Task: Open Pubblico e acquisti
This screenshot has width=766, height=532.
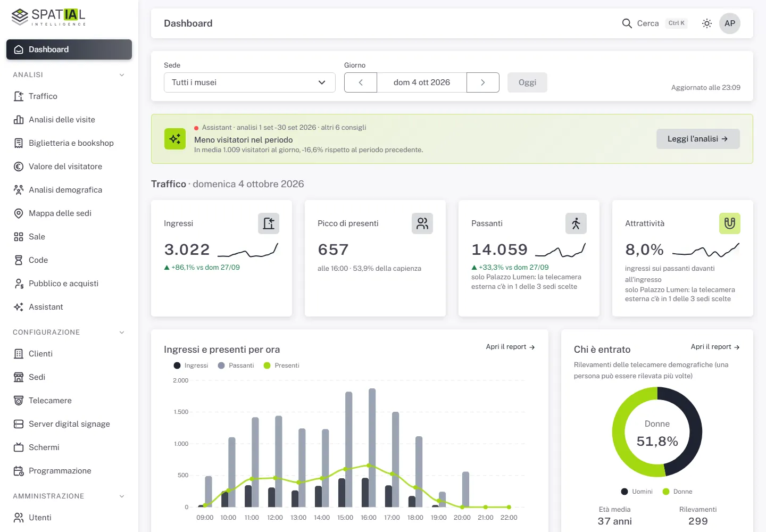Action: (x=69, y=284)
